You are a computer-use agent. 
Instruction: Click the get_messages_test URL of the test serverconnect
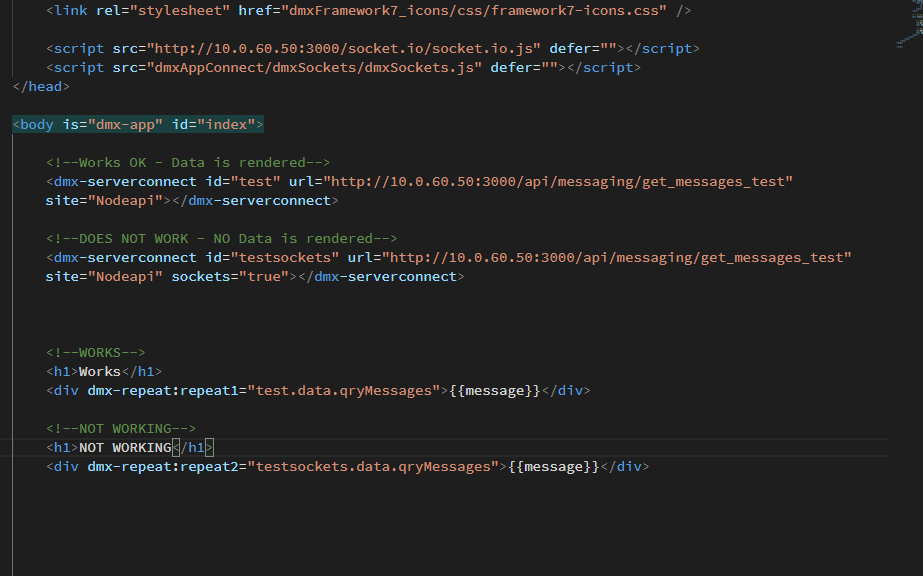pos(558,181)
